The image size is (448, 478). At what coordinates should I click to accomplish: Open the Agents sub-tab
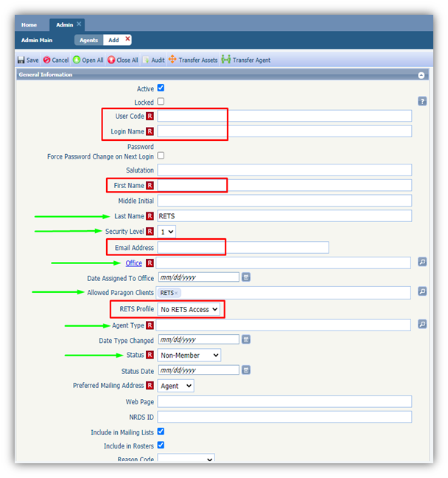pyautogui.click(x=88, y=40)
